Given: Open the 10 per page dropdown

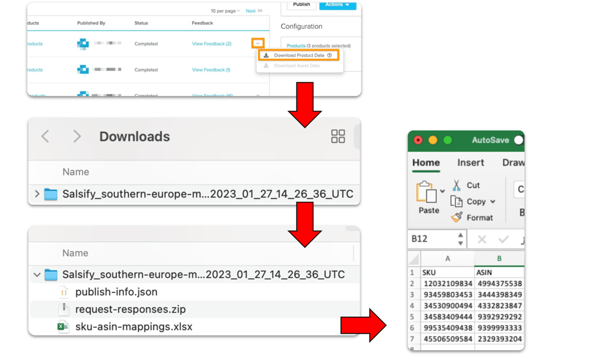Looking at the screenshot, I should click(x=225, y=11).
